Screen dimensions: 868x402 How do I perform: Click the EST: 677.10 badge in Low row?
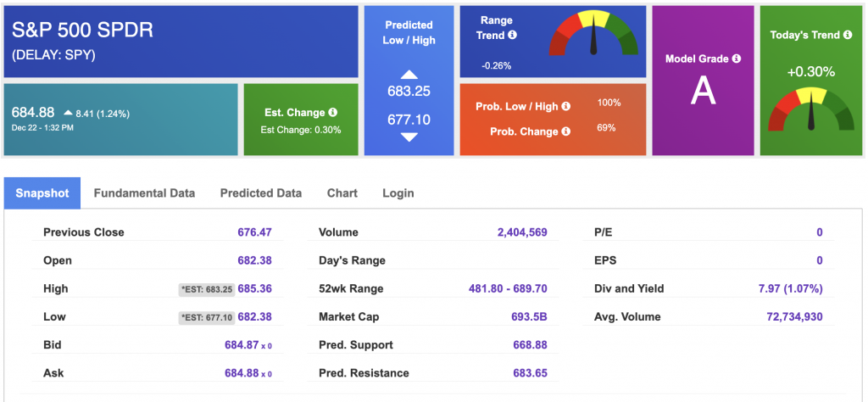[204, 317]
